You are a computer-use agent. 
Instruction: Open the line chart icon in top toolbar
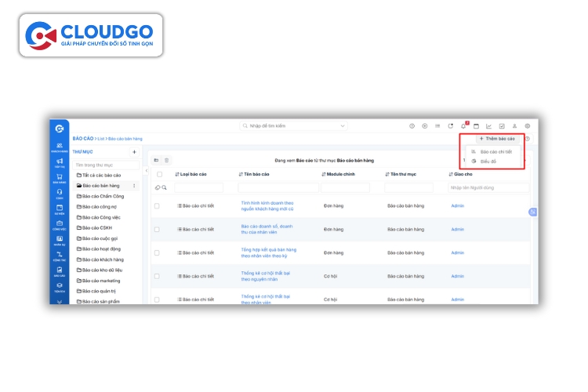[x=488, y=125]
